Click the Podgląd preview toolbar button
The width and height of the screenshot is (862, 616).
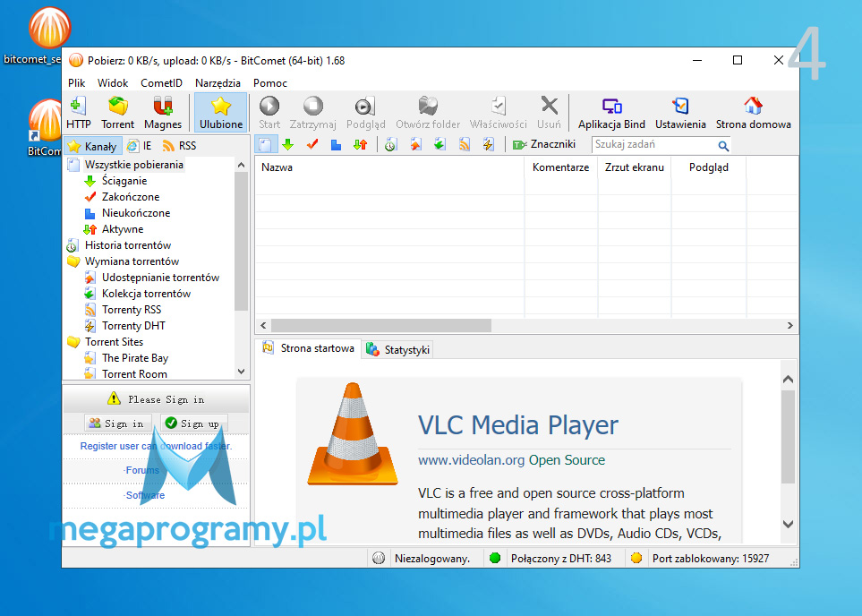365,113
